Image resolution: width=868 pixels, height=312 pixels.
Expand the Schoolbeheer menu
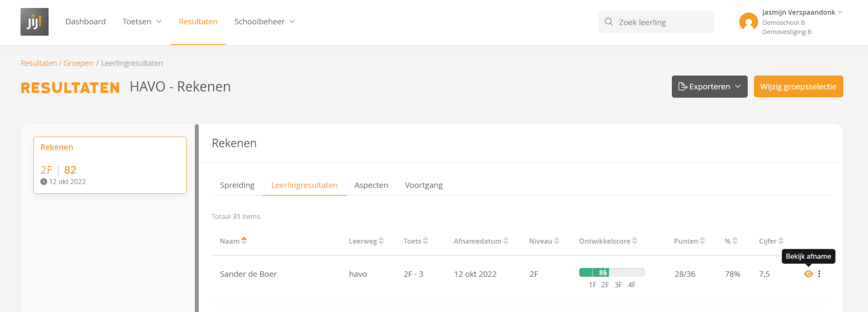point(265,22)
